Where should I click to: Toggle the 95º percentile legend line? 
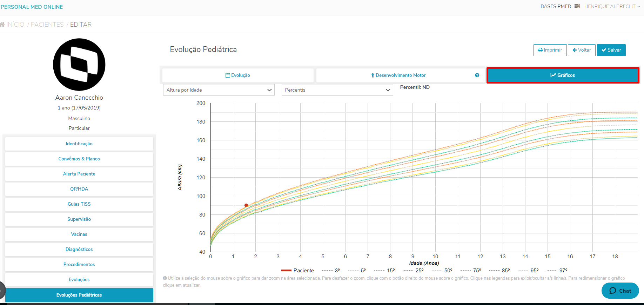click(x=528, y=271)
